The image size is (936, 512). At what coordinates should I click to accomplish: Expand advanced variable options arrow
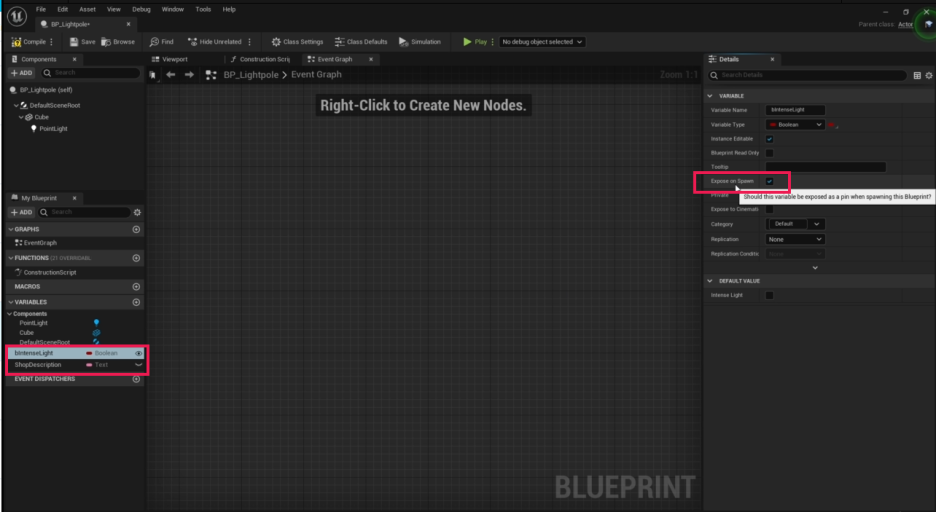[815, 268]
